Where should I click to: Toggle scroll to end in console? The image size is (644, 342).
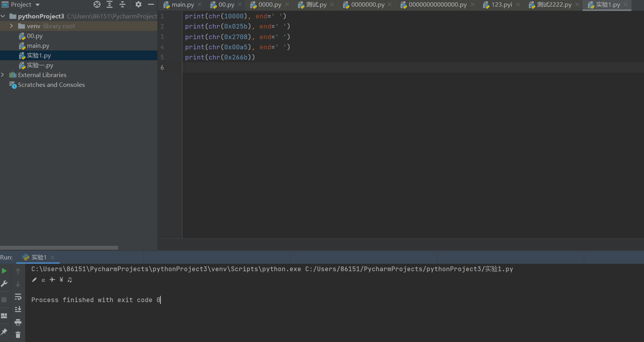(x=18, y=310)
